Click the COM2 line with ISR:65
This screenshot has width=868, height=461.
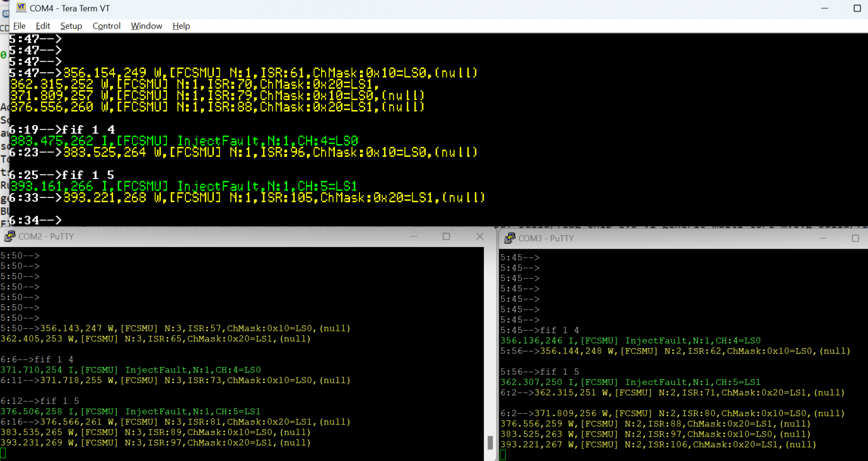pyautogui.click(x=156, y=339)
